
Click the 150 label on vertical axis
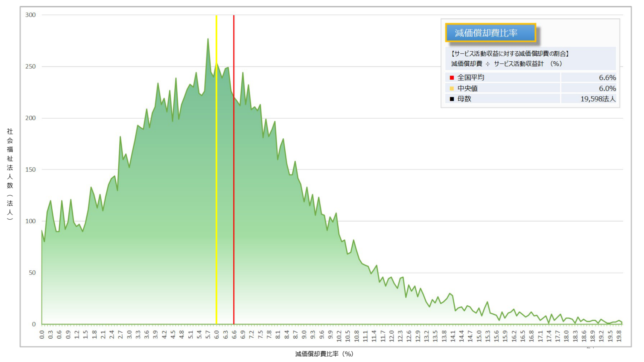coord(31,170)
